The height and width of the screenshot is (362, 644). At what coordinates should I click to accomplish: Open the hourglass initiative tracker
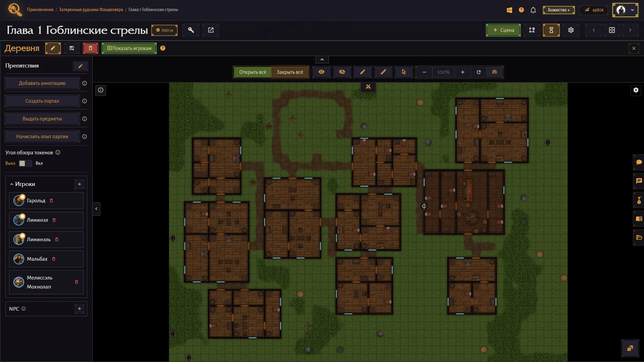pos(551,30)
